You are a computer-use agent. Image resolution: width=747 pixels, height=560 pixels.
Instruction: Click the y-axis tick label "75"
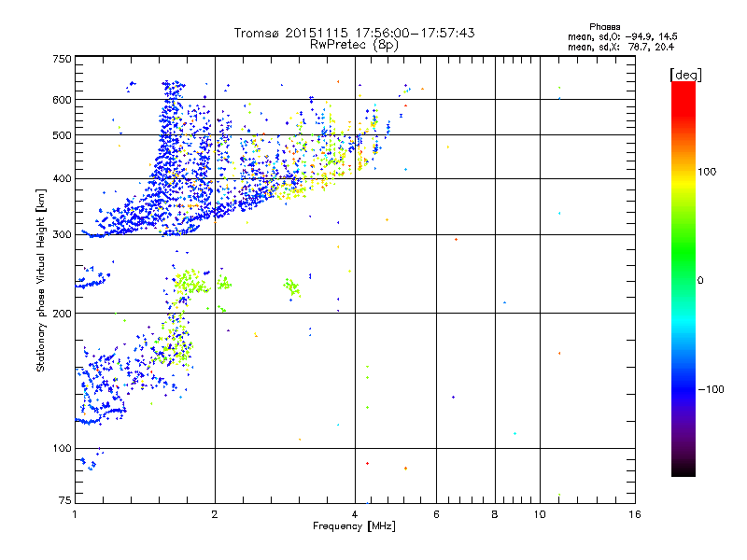[x=65, y=500]
